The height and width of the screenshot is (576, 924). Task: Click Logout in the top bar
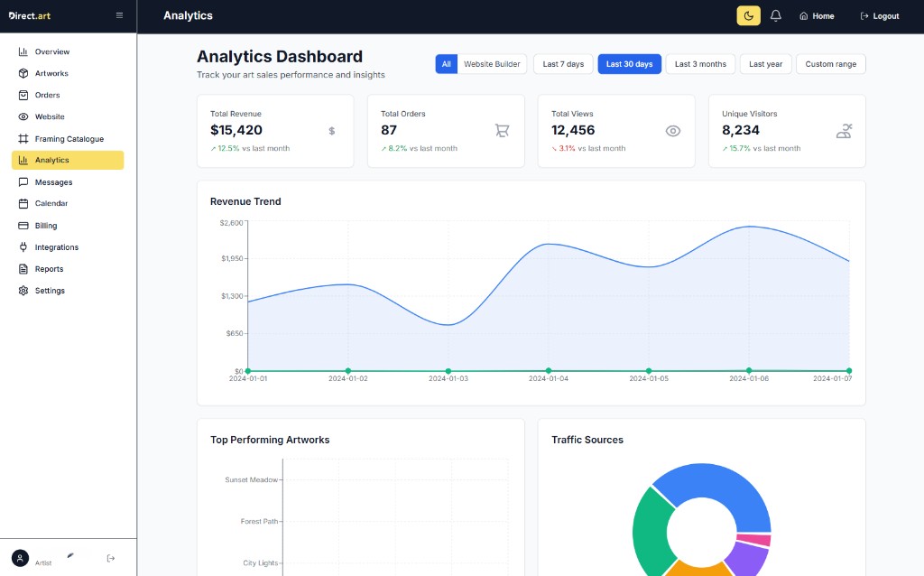(x=878, y=15)
